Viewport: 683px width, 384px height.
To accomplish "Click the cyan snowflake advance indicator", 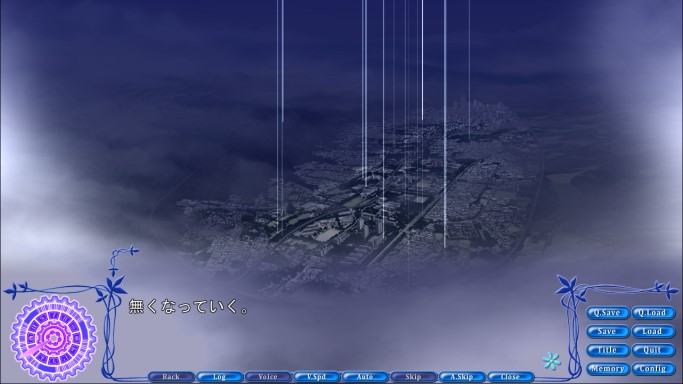I will point(551,361).
